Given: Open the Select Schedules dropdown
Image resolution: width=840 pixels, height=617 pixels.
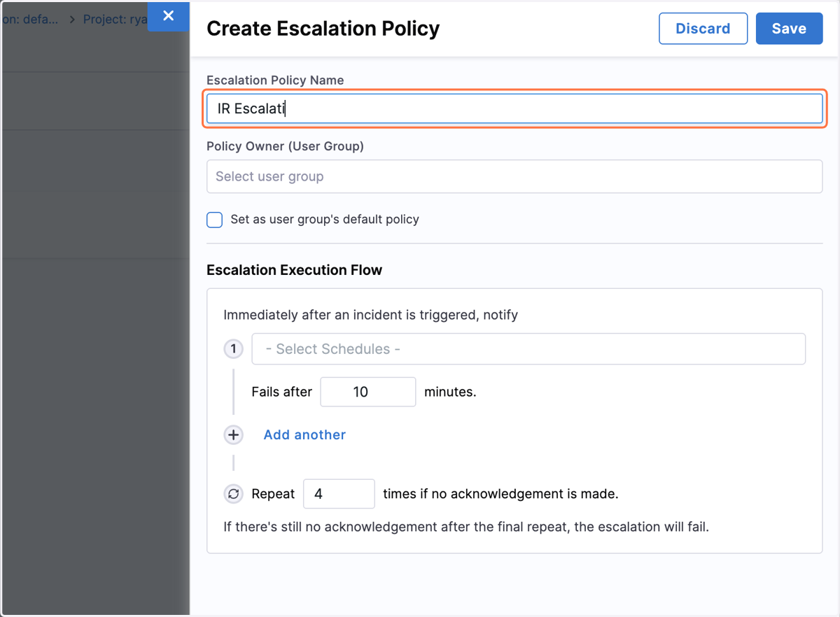Looking at the screenshot, I should coord(528,348).
